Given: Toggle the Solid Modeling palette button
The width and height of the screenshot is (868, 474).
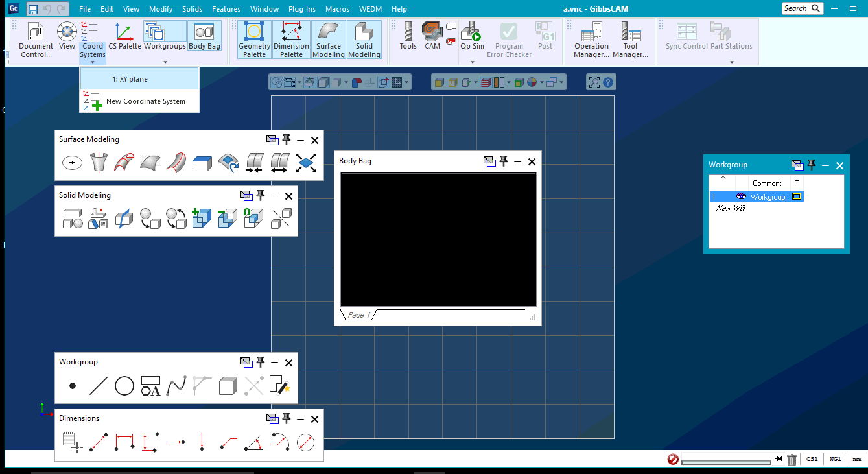Looking at the screenshot, I should (x=364, y=40).
